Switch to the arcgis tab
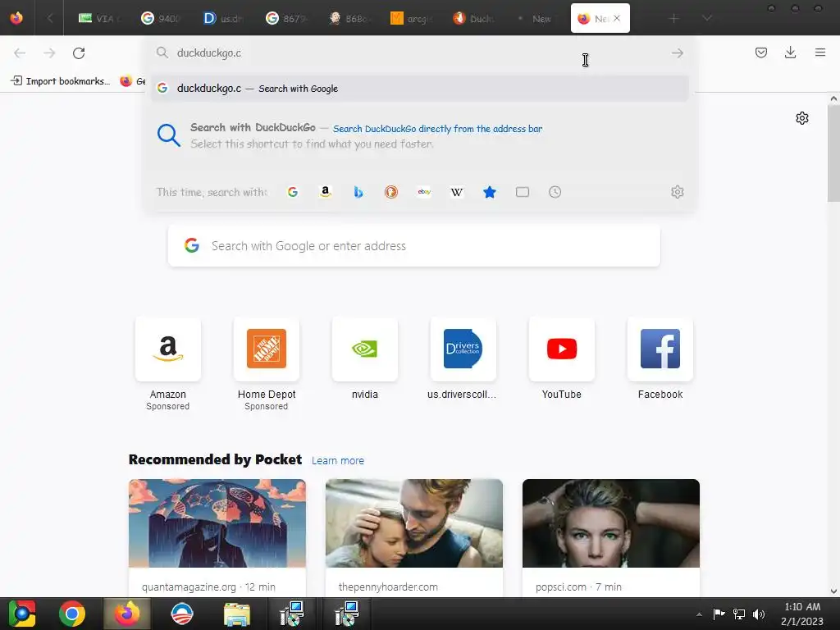 coord(412,18)
